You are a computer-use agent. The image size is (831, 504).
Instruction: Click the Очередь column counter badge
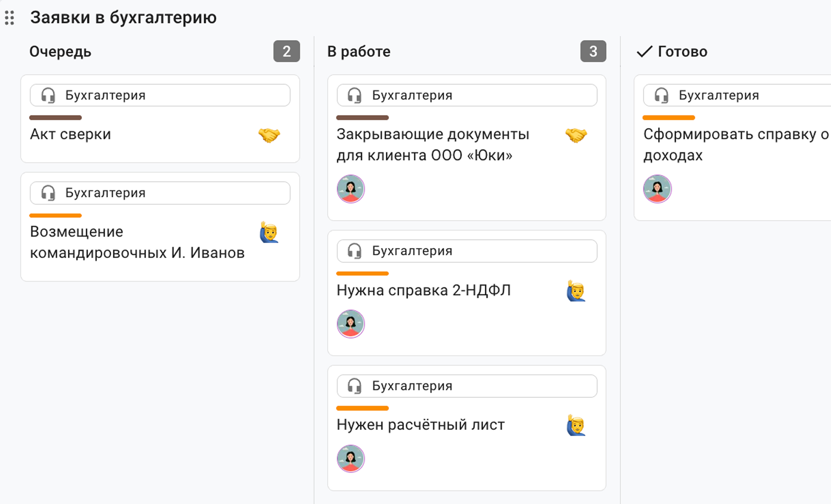(x=286, y=52)
